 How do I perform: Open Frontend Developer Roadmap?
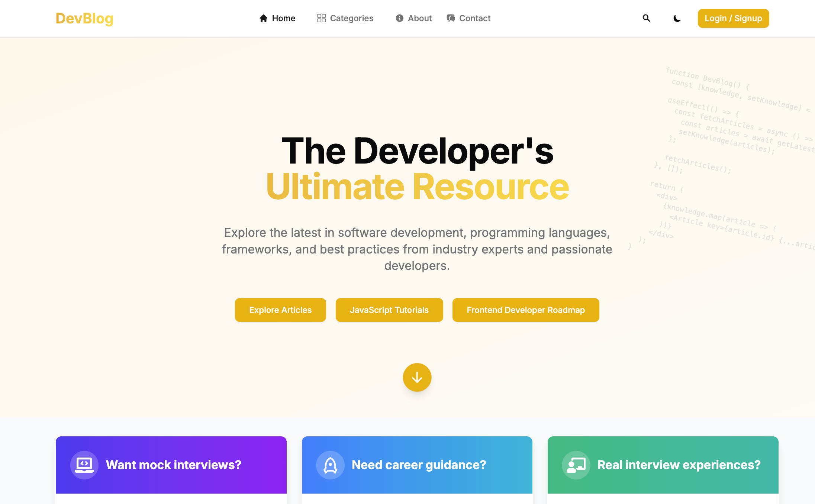[526, 310]
